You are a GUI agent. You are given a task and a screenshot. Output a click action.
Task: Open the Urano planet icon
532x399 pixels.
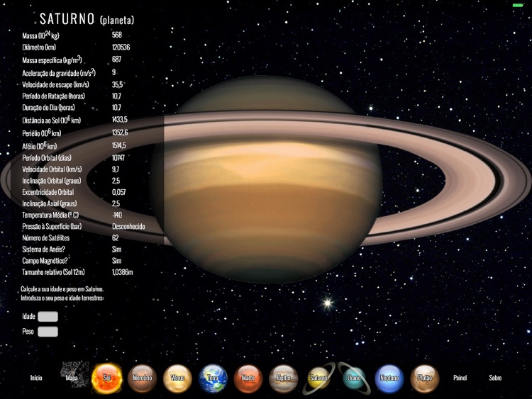tap(354, 378)
